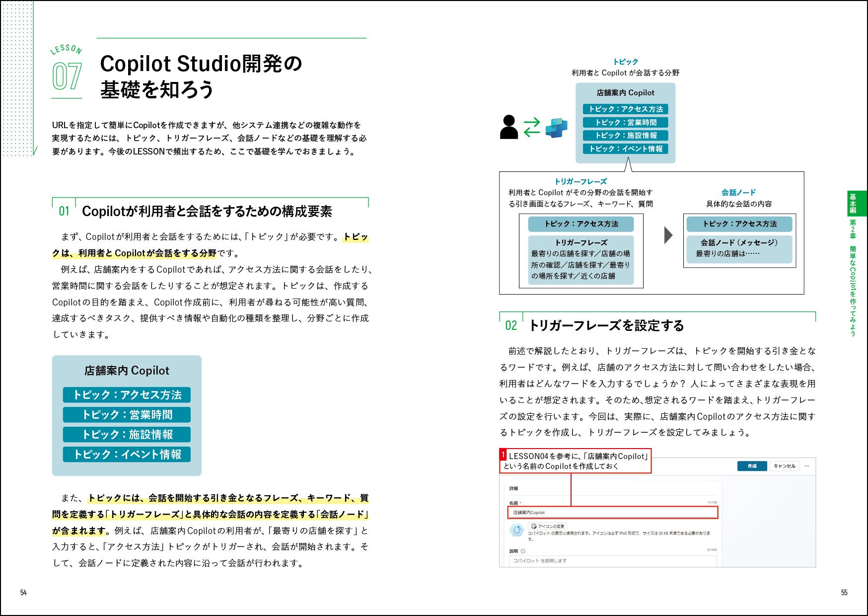Click the Copilot cube icon beside the exchange arrows
This screenshot has height=616, width=868.
[556, 128]
